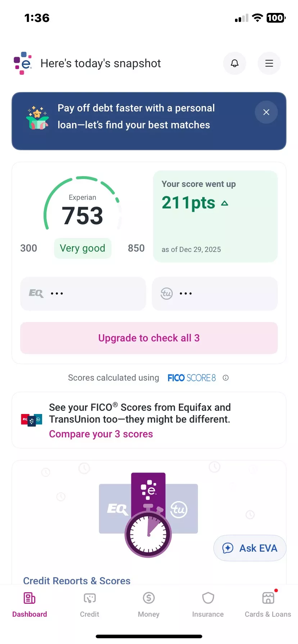The height and width of the screenshot is (644, 298).
Task: Tap the FICO Score 8 info icon
Action: click(x=226, y=378)
